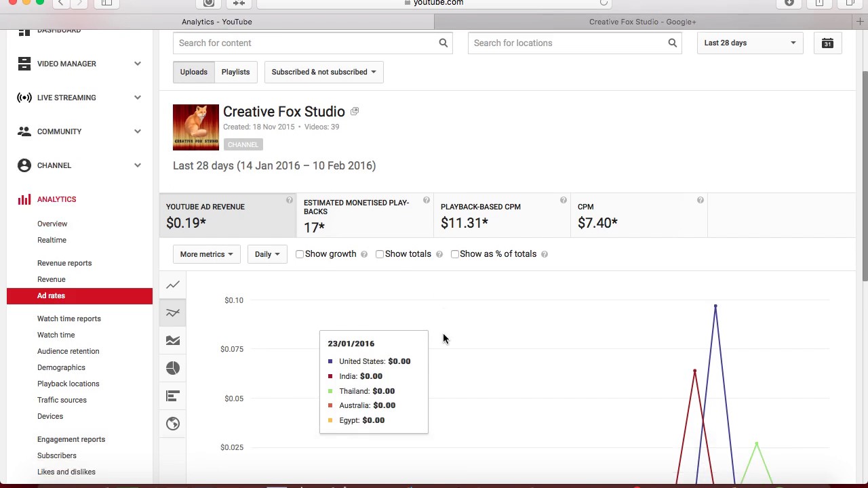
Task: Click the Video Manager sidebar icon
Action: pyautogui.click(x=24, y=64)
